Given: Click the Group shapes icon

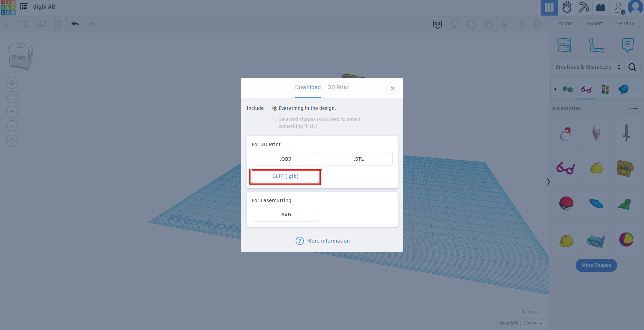Looking at the screenshot, I should [471, 24].
